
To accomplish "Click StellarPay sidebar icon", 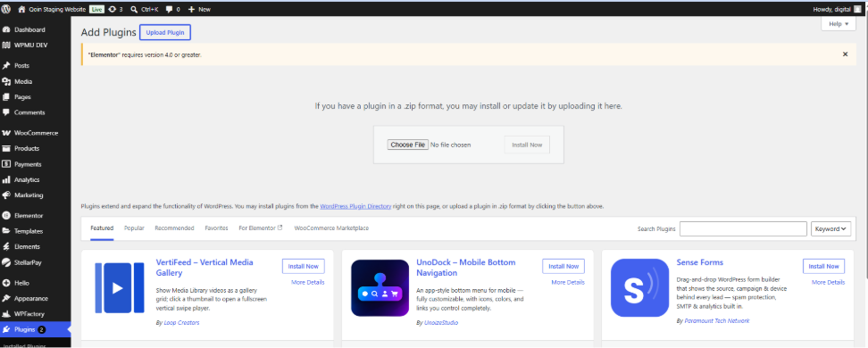I will click(6, 262).
